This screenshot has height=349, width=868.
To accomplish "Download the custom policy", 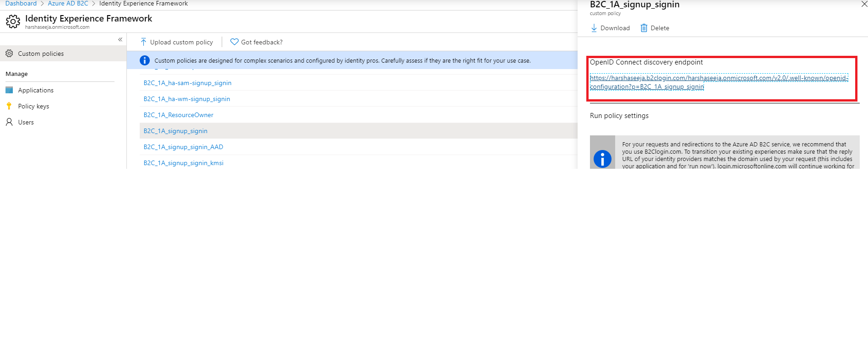I will [615, 28].
